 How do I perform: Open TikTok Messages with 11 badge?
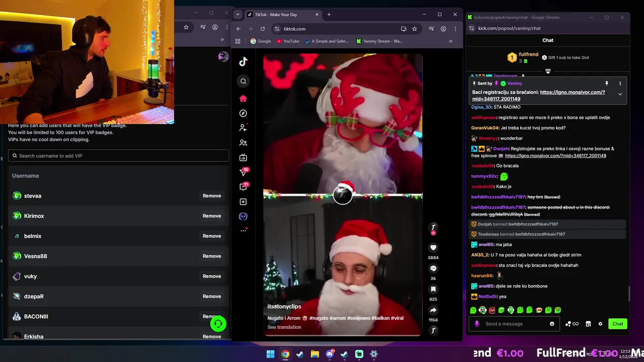[244, 187]
